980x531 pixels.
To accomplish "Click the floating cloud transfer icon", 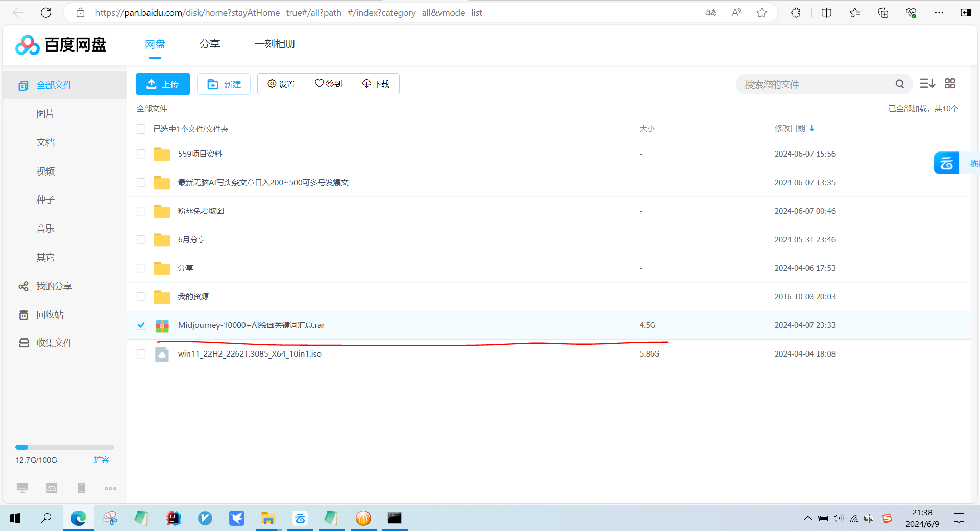I will [x=946, y=164].
